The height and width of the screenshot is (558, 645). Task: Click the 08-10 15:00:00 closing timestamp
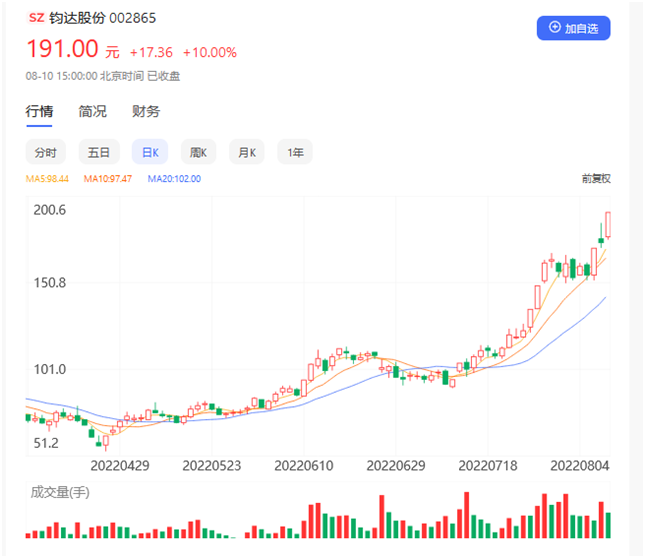click(103, 76)
